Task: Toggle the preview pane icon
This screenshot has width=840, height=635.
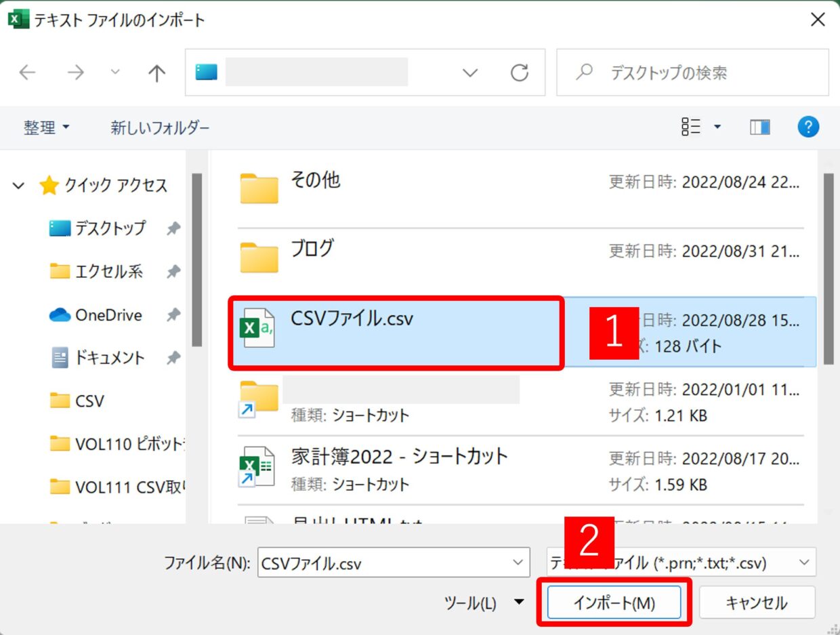Action: tap(760, 127)
